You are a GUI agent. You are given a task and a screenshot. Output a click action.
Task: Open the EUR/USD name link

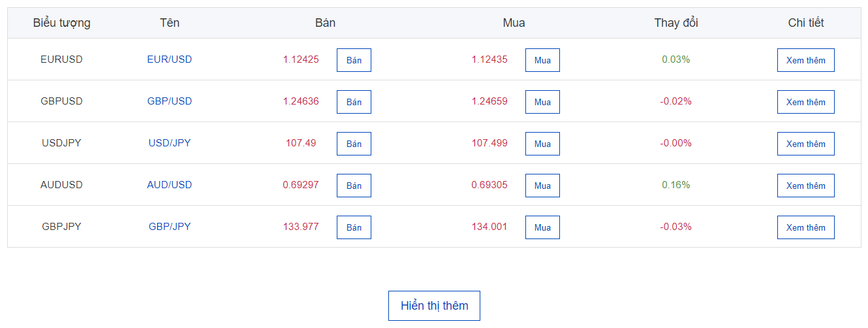coord(170,59)
